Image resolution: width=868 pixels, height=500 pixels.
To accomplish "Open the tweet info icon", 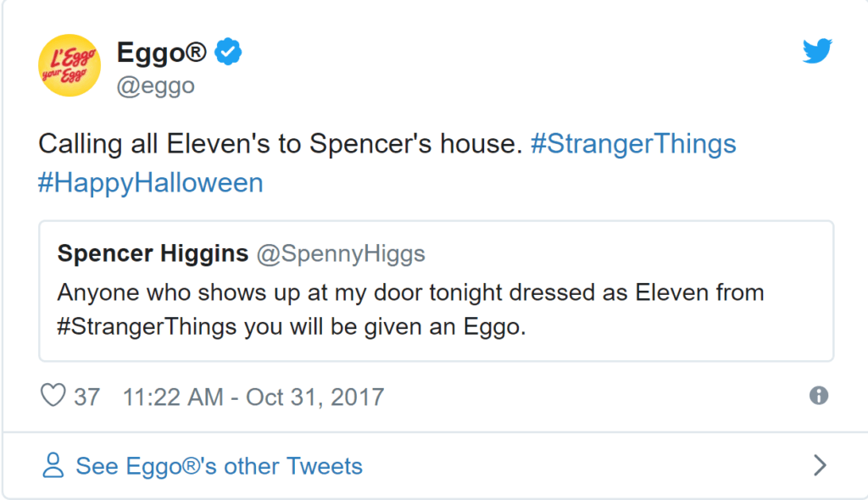I will click(819, 396).
